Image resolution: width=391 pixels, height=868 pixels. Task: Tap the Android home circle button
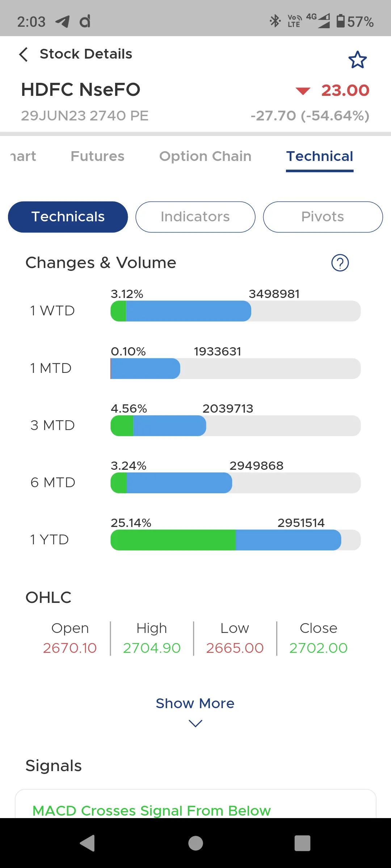(x=195, y=843)
